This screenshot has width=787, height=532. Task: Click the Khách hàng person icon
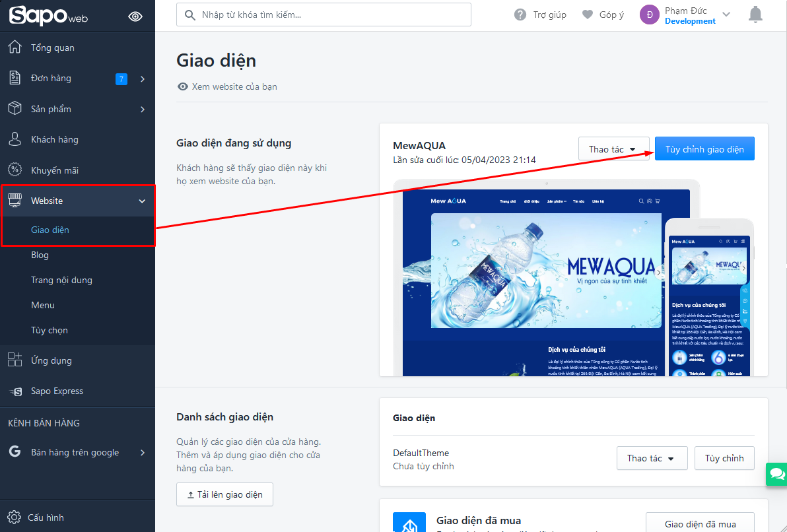(x=15, y=139)
